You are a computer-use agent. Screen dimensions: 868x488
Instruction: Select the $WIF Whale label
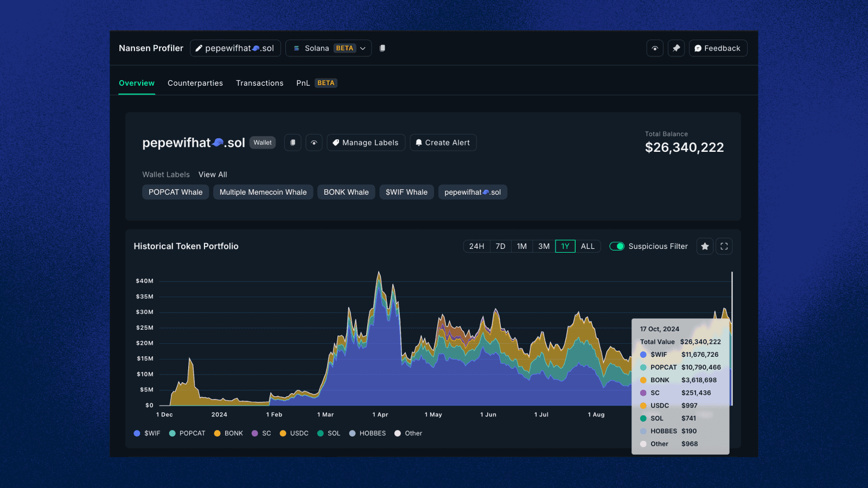406,192
